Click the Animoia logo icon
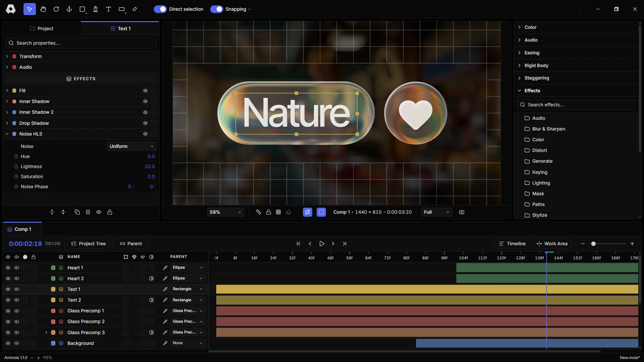The image size is (644, 362). pos(11,9)
